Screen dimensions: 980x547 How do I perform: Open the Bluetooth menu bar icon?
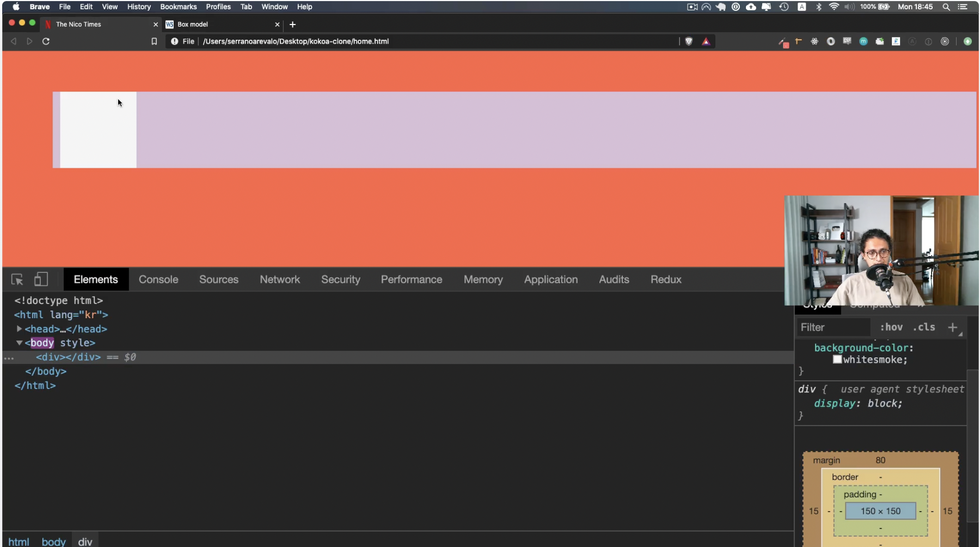818,7
